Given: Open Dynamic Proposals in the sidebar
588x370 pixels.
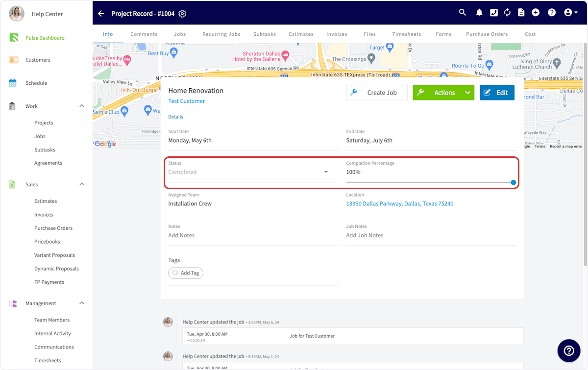Looking at the screenshot, I should (56, 269).
